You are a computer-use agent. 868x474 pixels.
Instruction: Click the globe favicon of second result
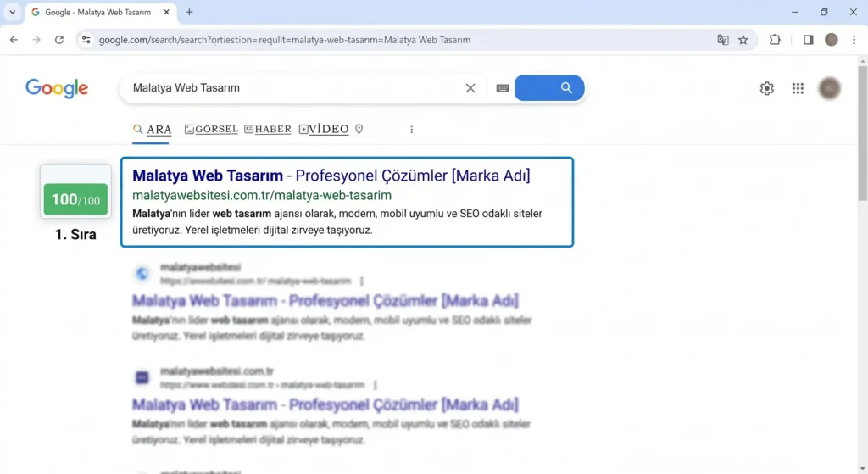point(142,274)
